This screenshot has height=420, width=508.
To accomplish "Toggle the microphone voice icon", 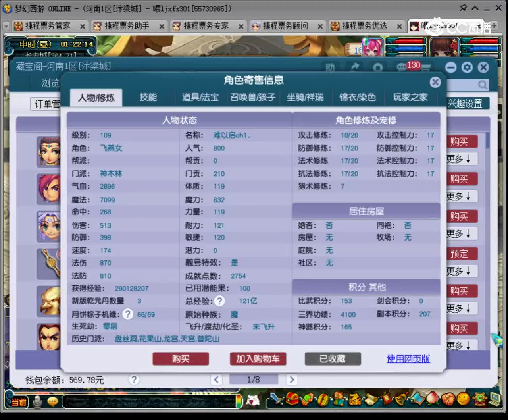I will point(37,402).
